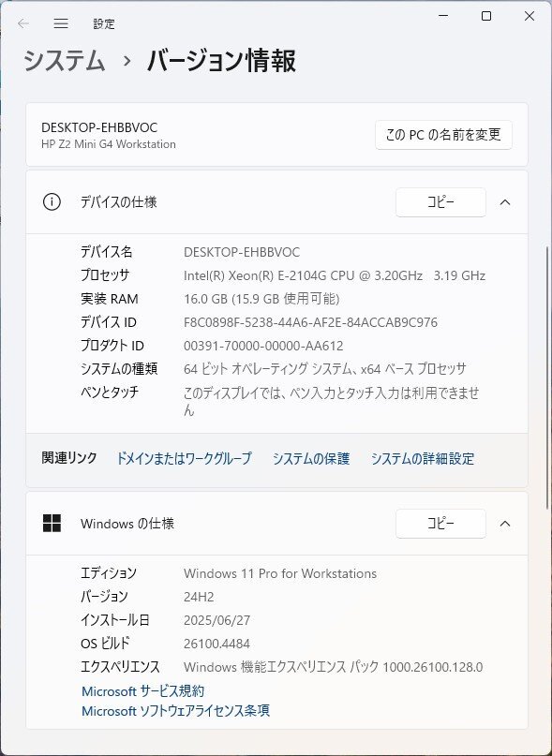Viewport: 552px width, 756px height.
Task: Click the システムの種類 label
Action: coord(119,369)
